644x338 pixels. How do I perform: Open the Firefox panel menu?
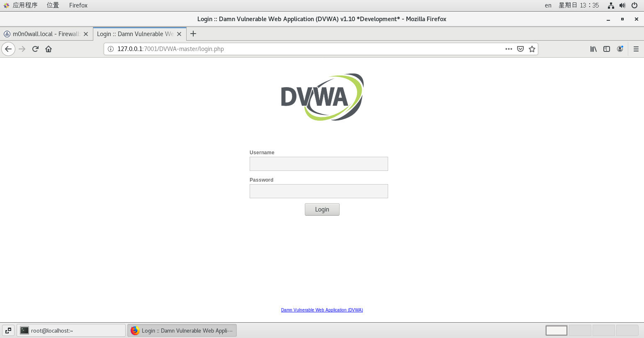(x=78, y=5)
